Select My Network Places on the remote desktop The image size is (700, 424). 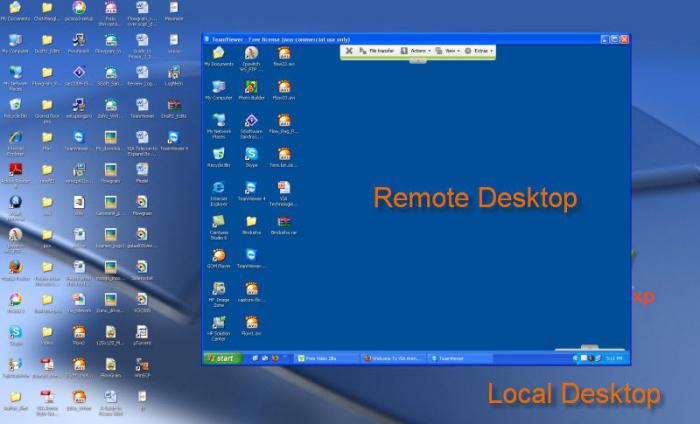(x=219, y=126)
